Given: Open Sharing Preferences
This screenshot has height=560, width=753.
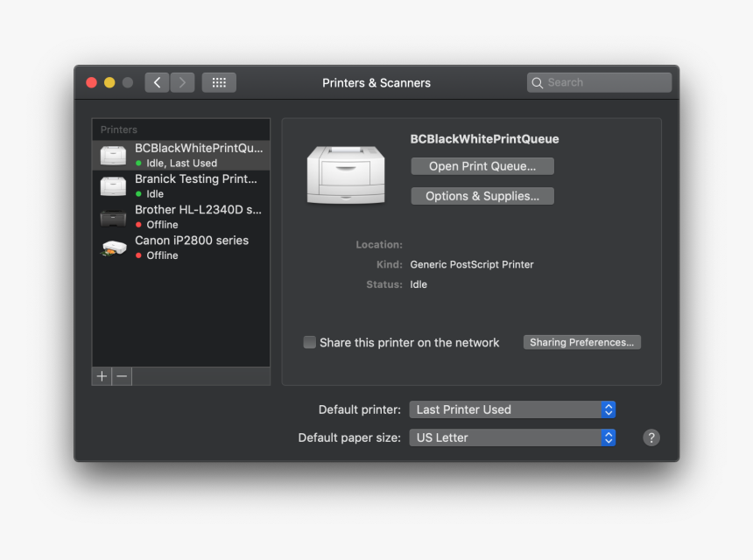Looking at the screenshot, I should 581,342.
